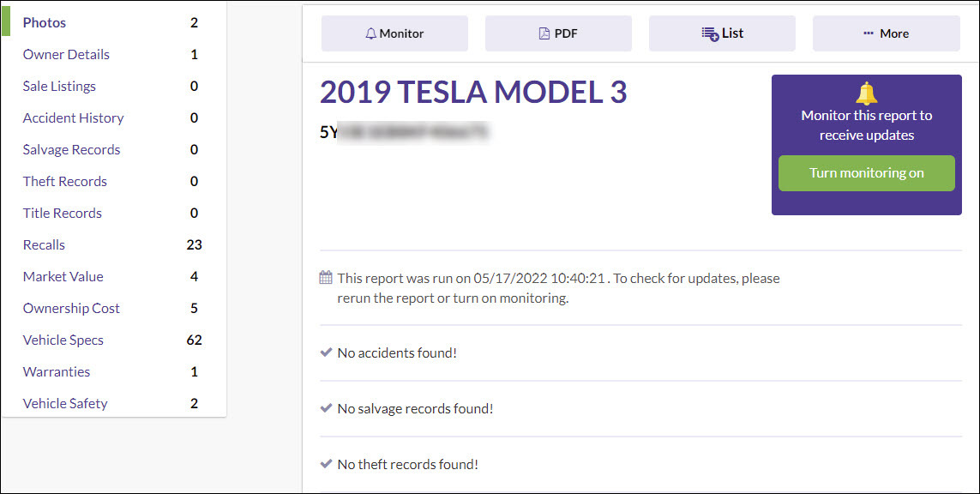980x494 pixels.
Task: Click the golden bell in monitoring panel
Action: pos(866,93)
